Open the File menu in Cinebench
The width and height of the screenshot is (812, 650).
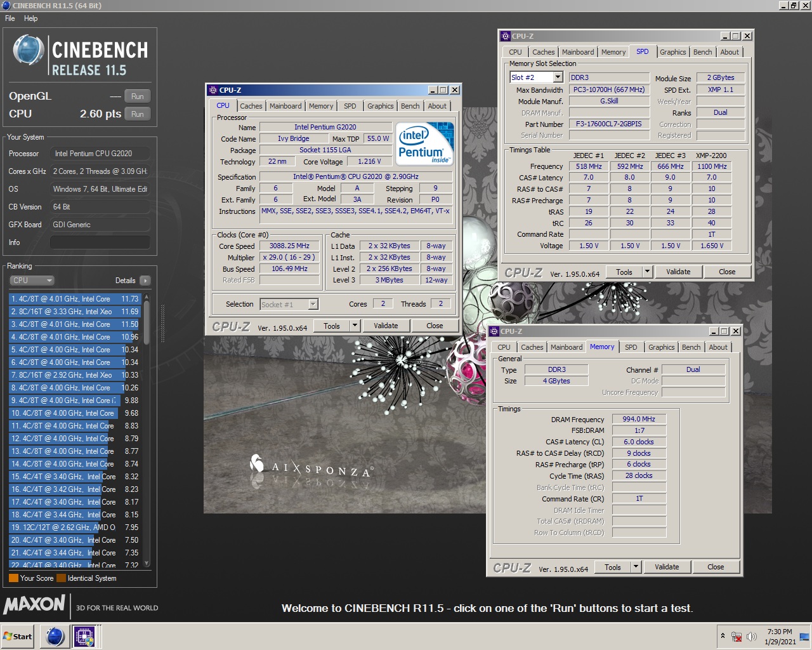point(10,18)
